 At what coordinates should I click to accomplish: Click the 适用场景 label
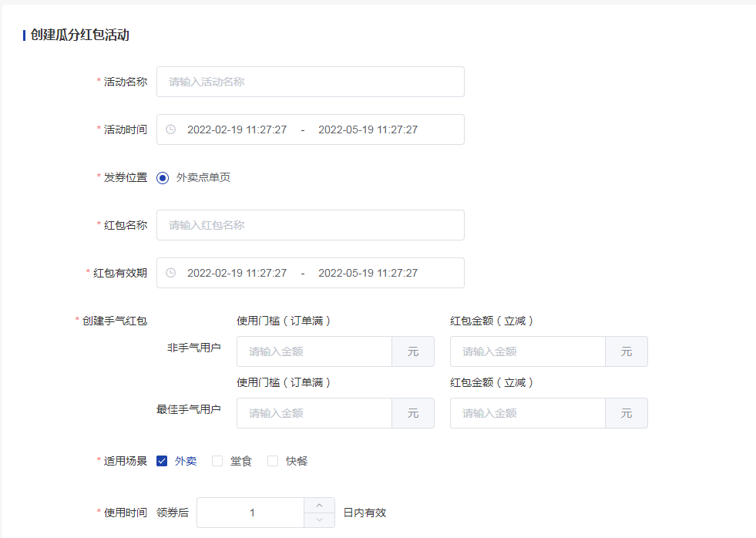(126, 461)
